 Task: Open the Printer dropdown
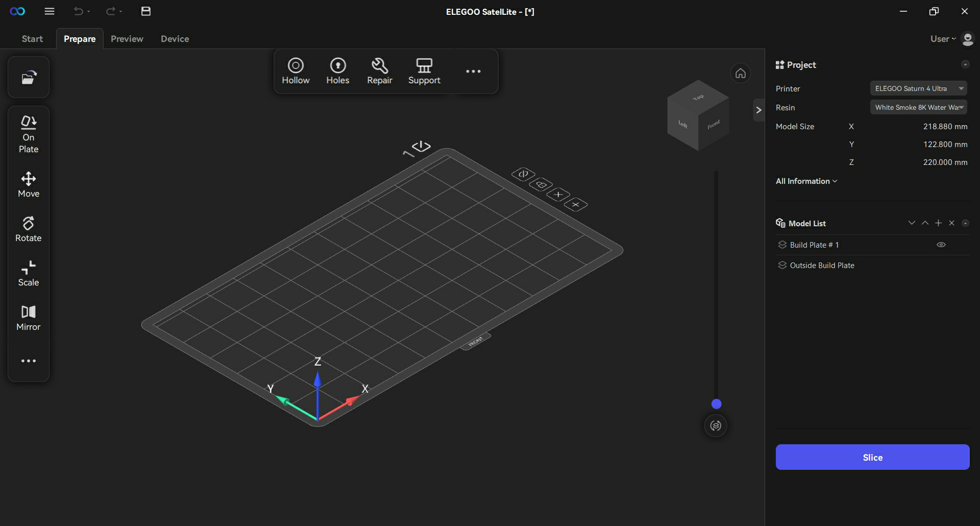tap(918, 88)
